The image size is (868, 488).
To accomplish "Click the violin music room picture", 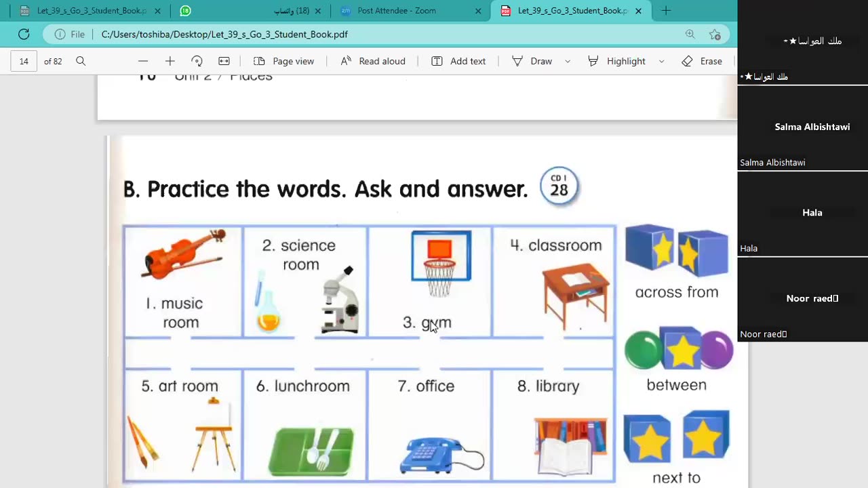I will (183, 253).
